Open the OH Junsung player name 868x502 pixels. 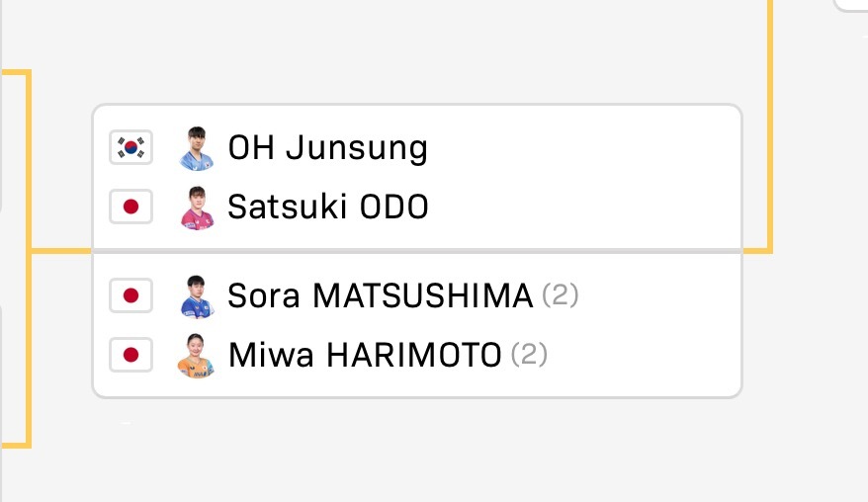pos(327,148)
